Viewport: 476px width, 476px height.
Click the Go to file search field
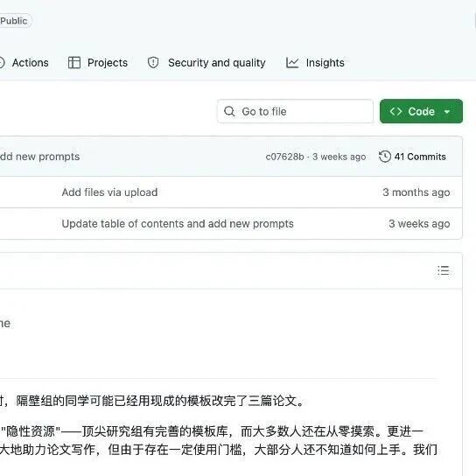pos(295,111)
